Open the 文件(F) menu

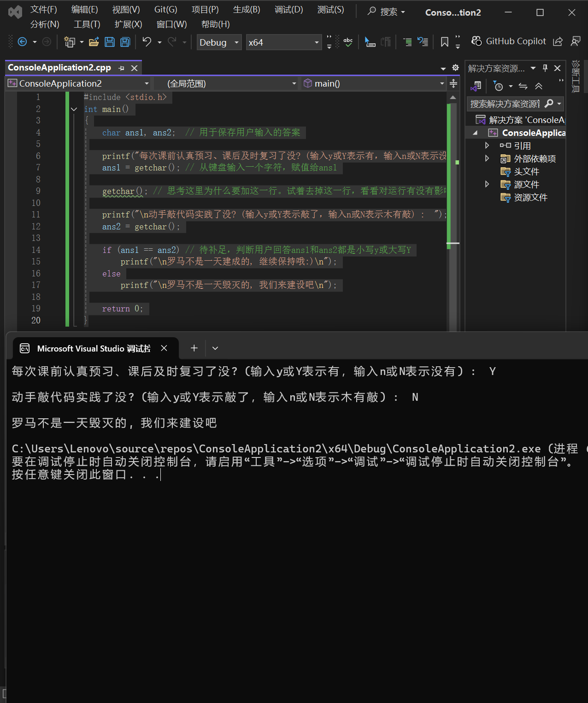coord(44,9)
